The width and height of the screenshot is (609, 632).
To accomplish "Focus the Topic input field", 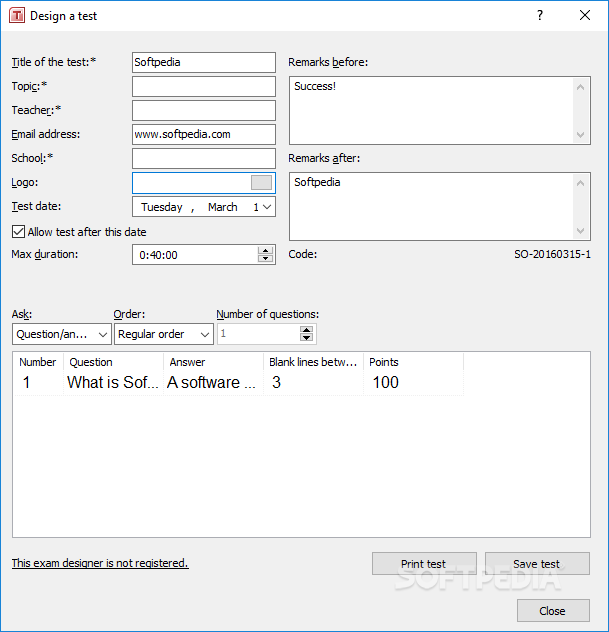I will (204, 86).
